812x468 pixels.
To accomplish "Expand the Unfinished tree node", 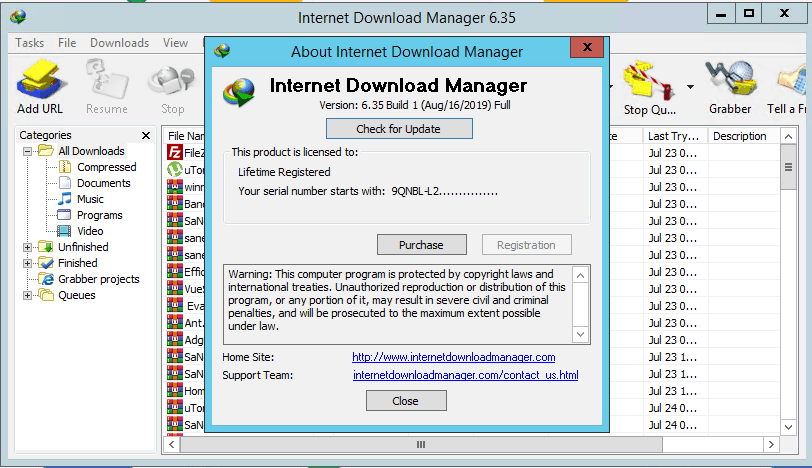I will [x=27, y=247].
